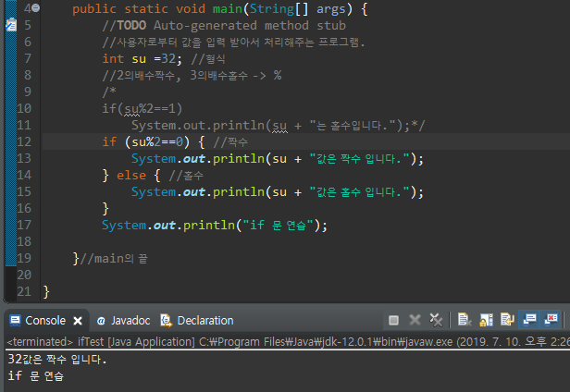Remove all terminated launches double-X icon
Image resolution: width=570 pixels, height=392 pixels.
[x=436, y=320]
